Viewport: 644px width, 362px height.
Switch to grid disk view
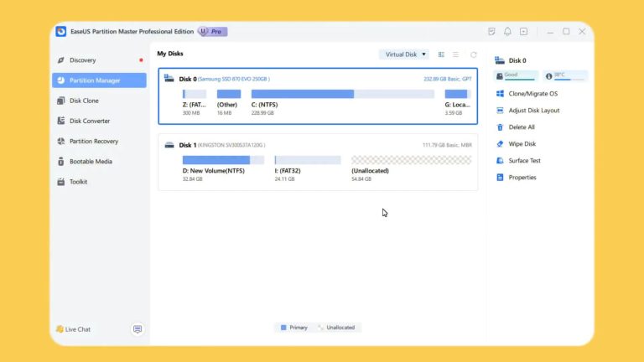[x=441, y=54]
